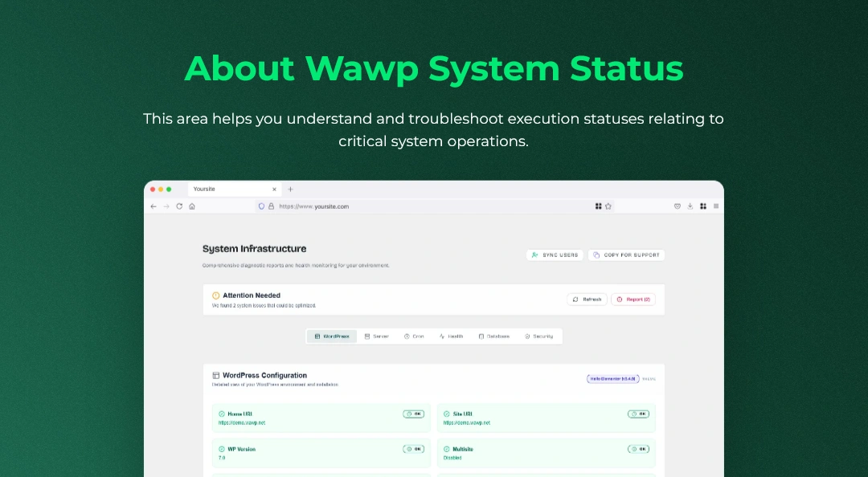Open the Pocket icon in browser toolbar
Screen dimensions: 868x477
pyautogui.click(x=677, y=206)
